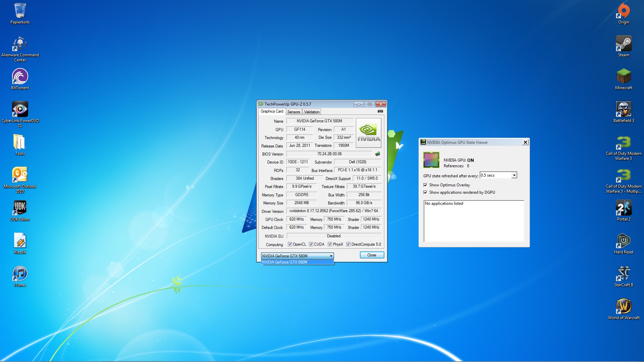
Task: Click GPU-Z screenshot camera icon
Action: pos(380,111)
